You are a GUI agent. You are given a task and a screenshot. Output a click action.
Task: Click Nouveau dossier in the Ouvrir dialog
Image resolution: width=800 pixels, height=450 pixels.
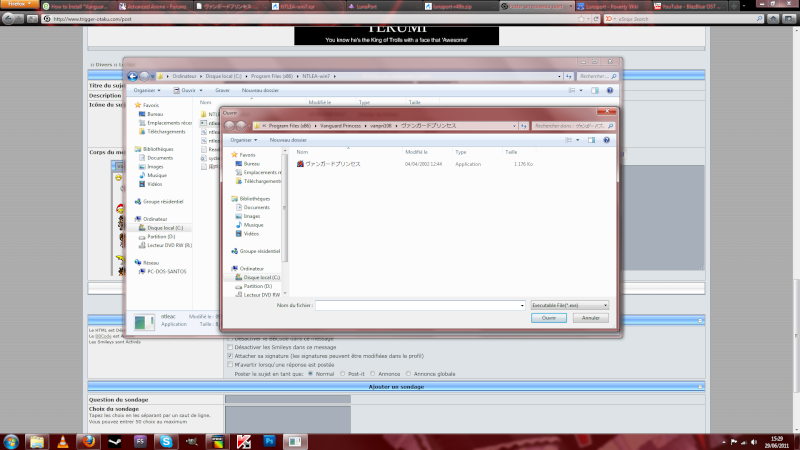(288, 140)
